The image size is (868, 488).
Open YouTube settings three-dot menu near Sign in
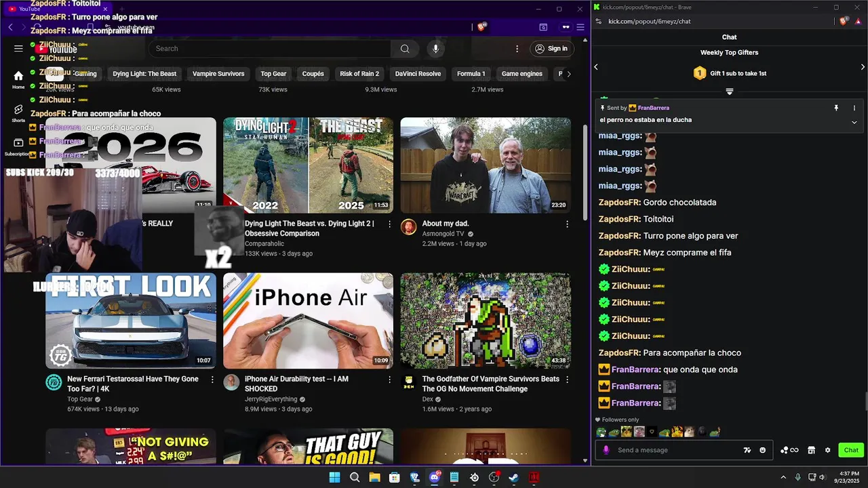point(517,49)
